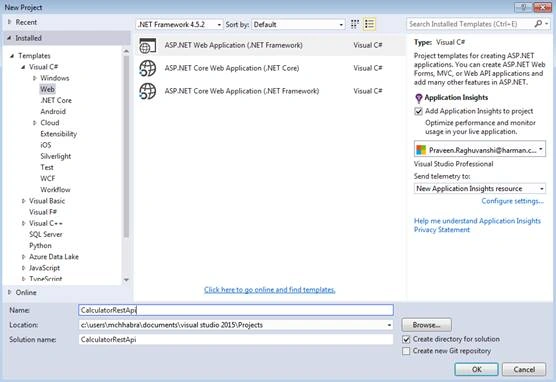
Task: Select ASP.NET Web Application (.NET Framework) template icon
Action: point(148,45)
